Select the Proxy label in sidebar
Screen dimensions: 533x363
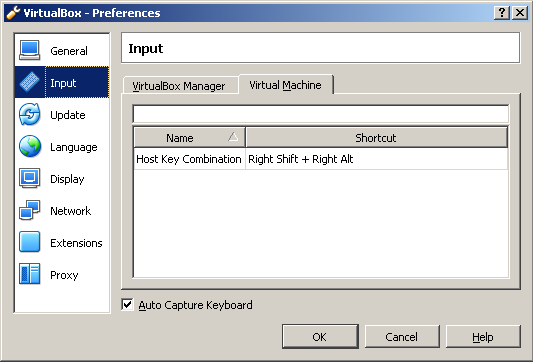(64, 275)
